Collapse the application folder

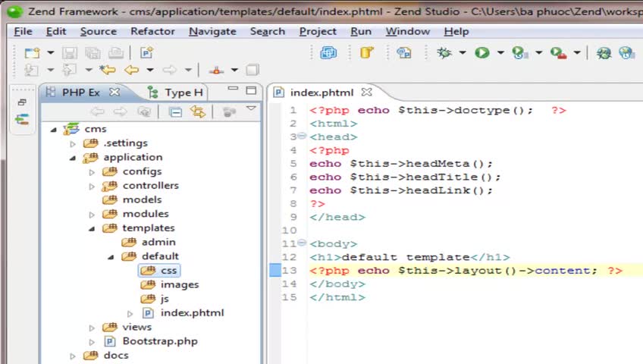pyautogui.click(x=73, y=158)
